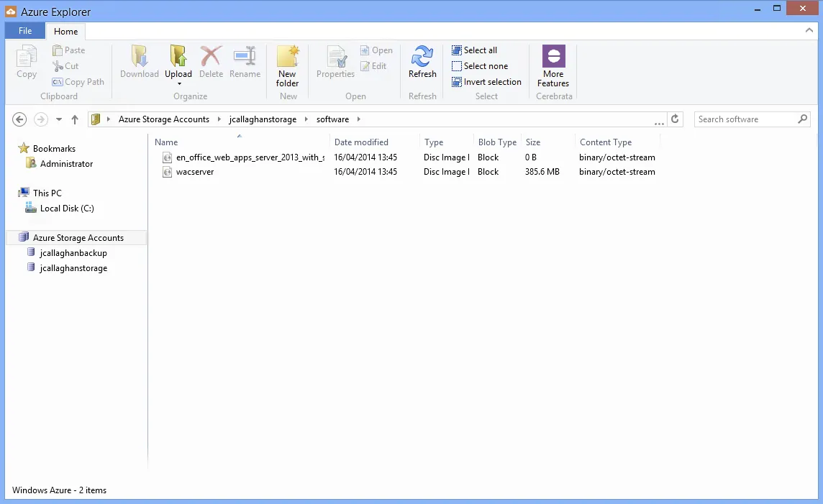Image resolution: width=823 pixels, height=504 pixels.
Task: Sort by Blob Type column
Action: pyautogui.click(x=498, y=142)
